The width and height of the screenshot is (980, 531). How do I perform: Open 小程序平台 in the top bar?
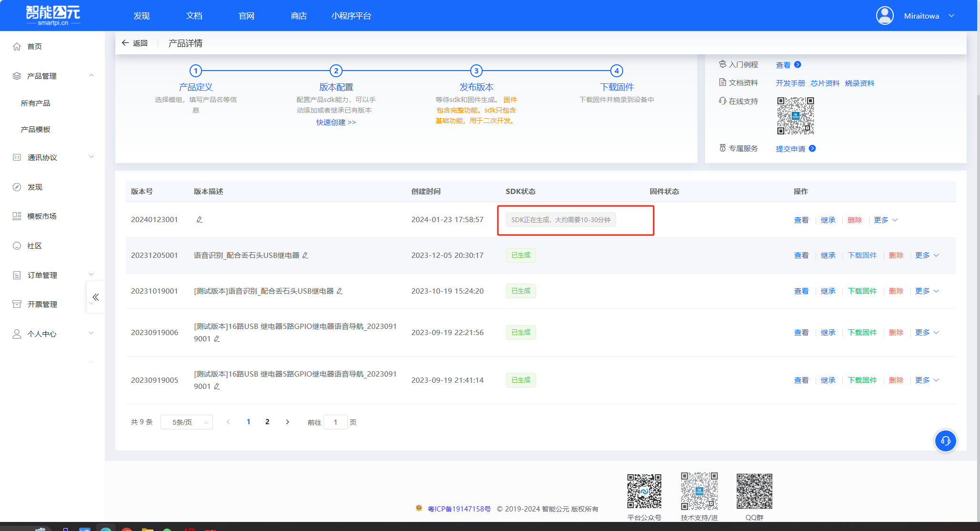[x=351, y=16]
